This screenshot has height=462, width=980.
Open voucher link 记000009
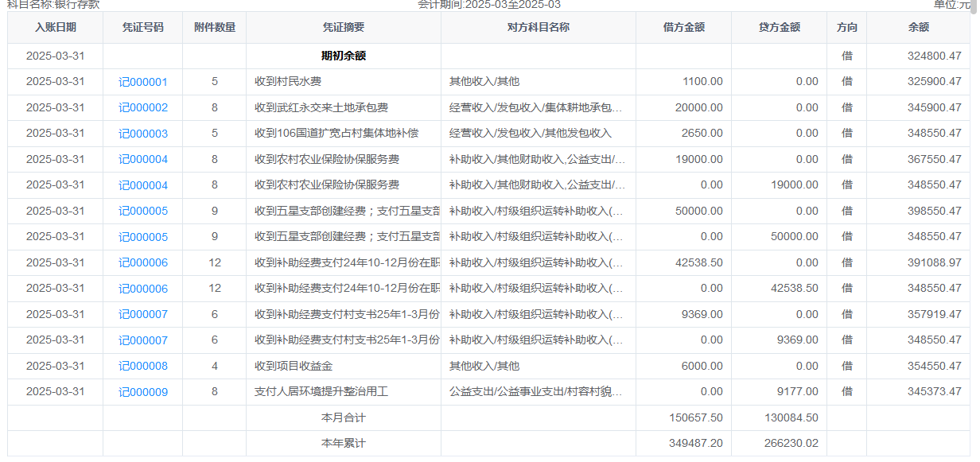tap(143, 392)
